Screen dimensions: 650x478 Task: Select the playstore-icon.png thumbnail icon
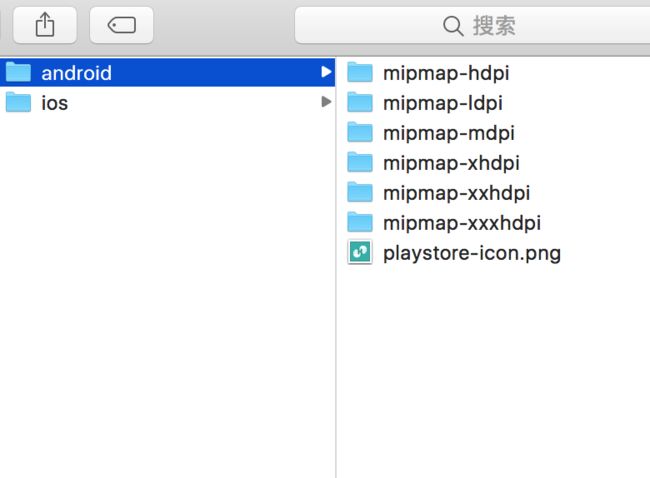click(360, 252)
